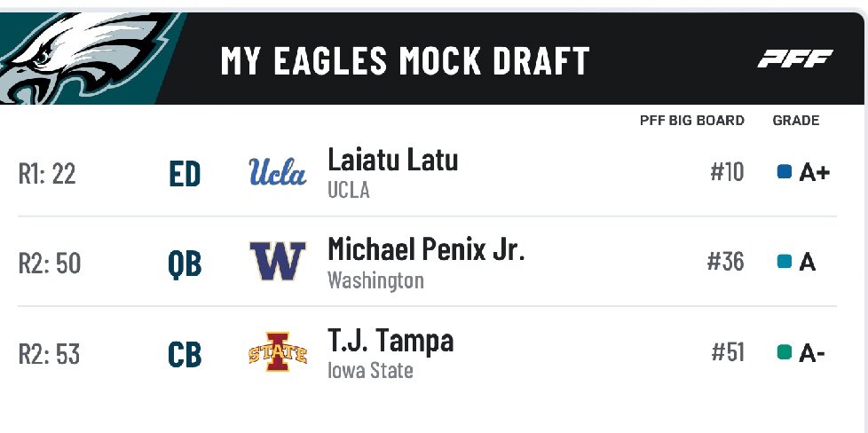Image resolution: width=868 pixels, height=433 pixels.
Task: Click the dark blue A+ grade dot
Action: [x=784, y=172]
